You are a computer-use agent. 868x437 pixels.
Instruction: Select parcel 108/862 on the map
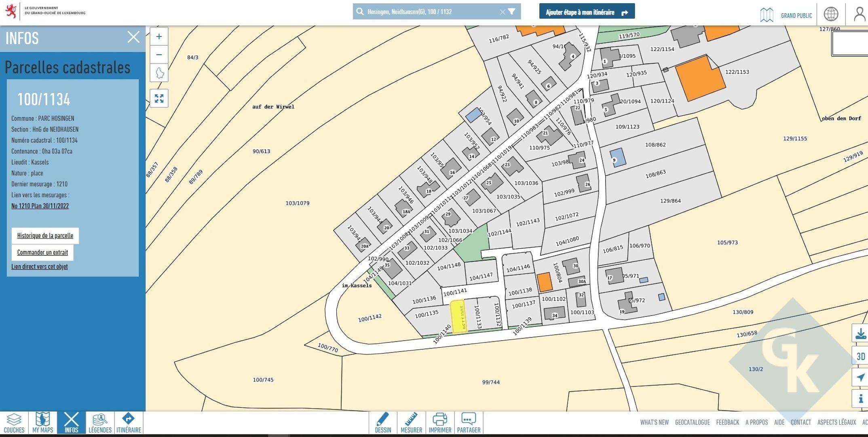click(x=655, y=145)
